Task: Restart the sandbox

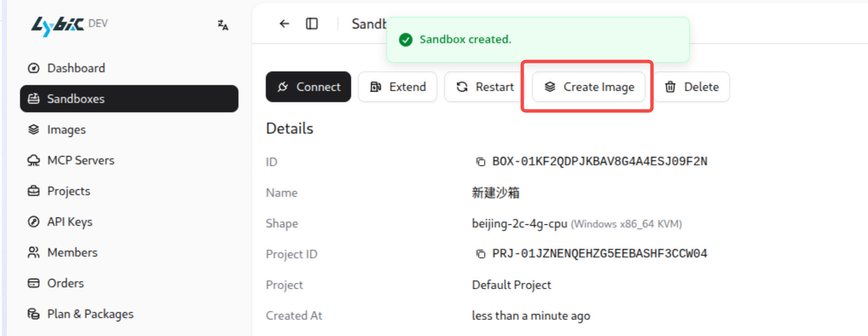Action: (x=485, y=87)
